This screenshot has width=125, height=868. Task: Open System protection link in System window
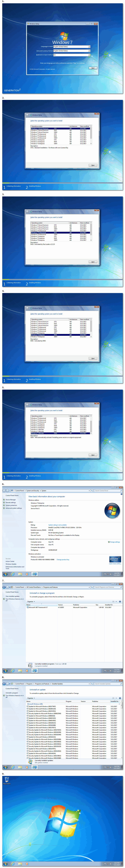click(11, 505)
